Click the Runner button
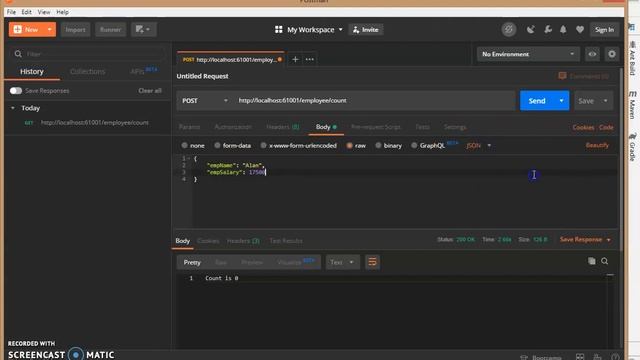640x360 pixels. [x=110, y=29]
